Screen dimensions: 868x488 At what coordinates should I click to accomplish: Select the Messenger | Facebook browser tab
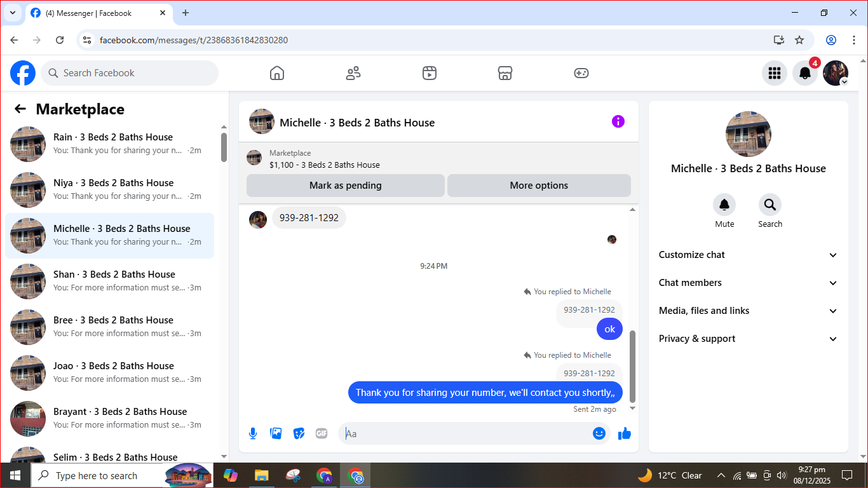click(98, 13)
